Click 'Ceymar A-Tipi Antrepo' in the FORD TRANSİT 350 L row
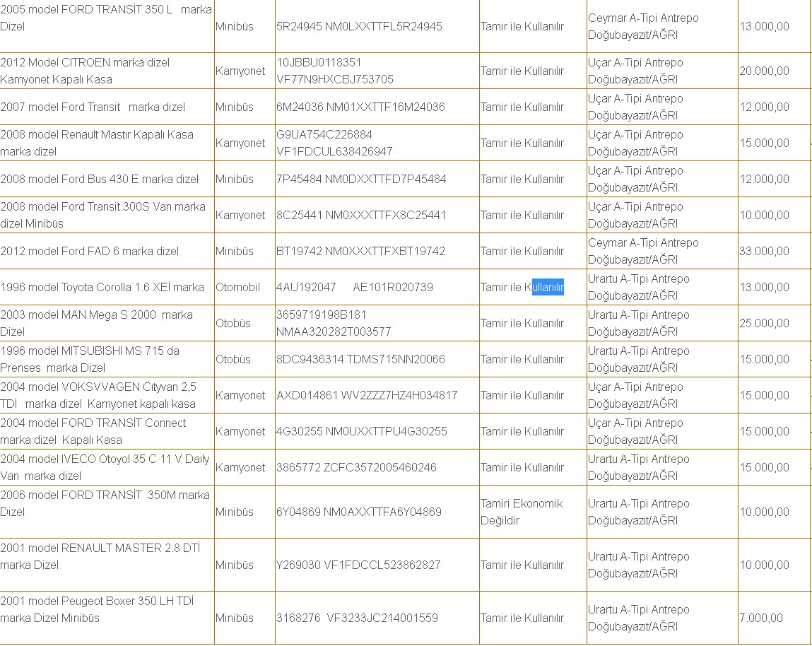 point(643,18)
